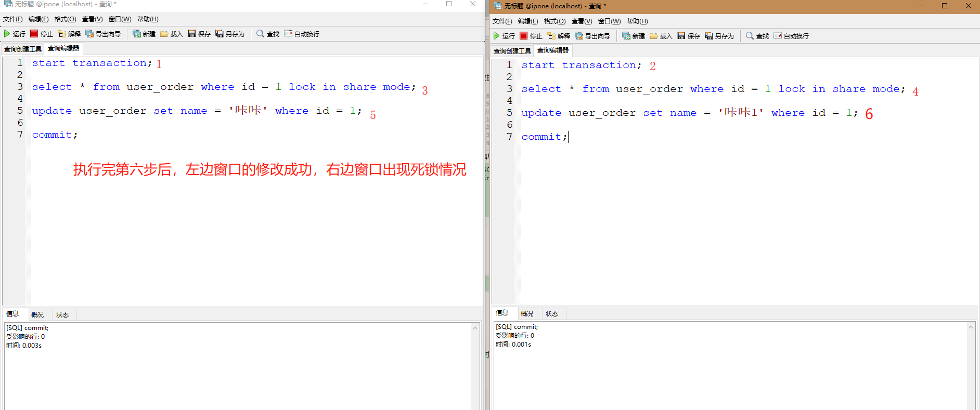Image resolution: width=980 pixels, height=410 pixels.
Task: Switch to 查询创建工具 tab in left window
Action: pos(23,49)
